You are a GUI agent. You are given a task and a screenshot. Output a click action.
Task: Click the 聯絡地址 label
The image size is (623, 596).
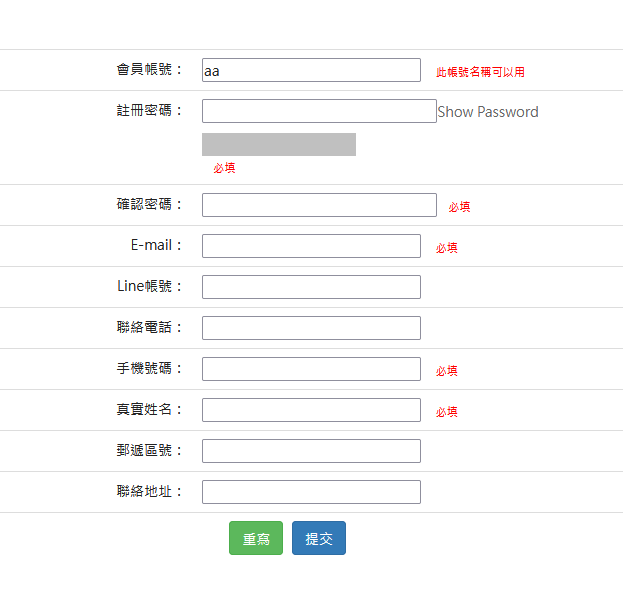(150, 492)
